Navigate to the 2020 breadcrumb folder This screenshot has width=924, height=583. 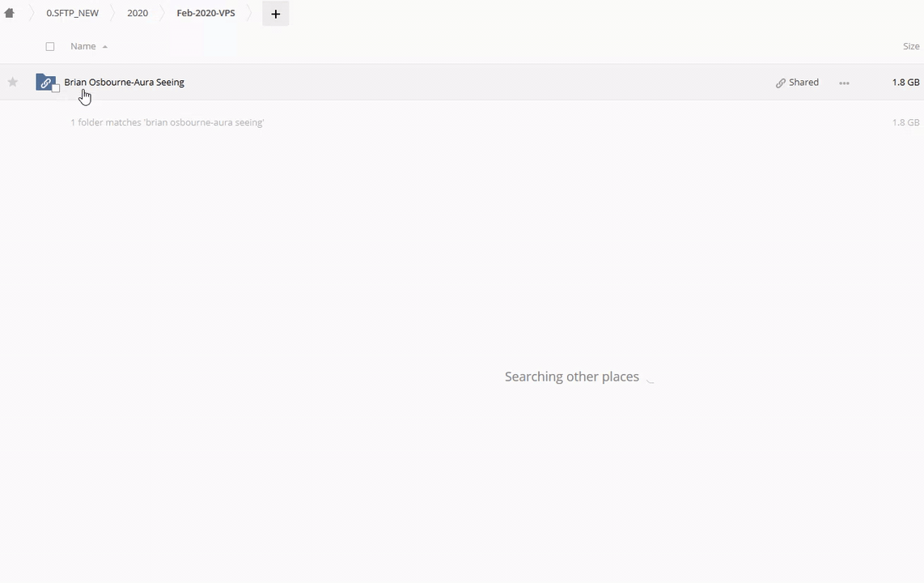[138, 13]
